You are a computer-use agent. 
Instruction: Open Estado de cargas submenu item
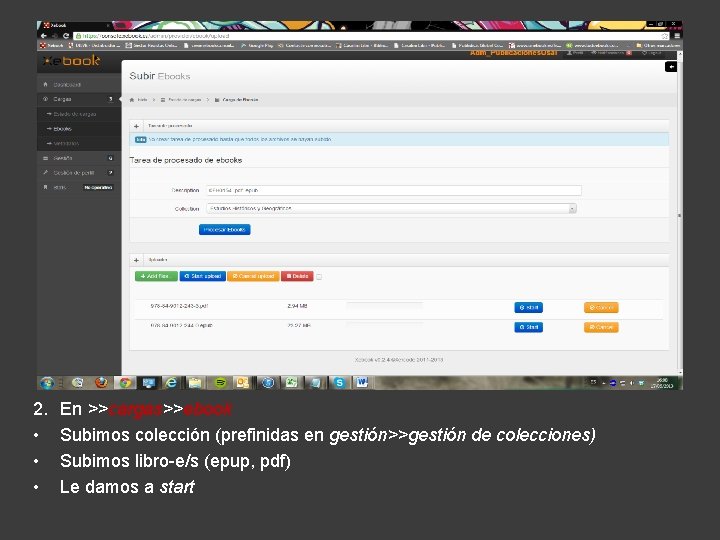tap(79, 114)
